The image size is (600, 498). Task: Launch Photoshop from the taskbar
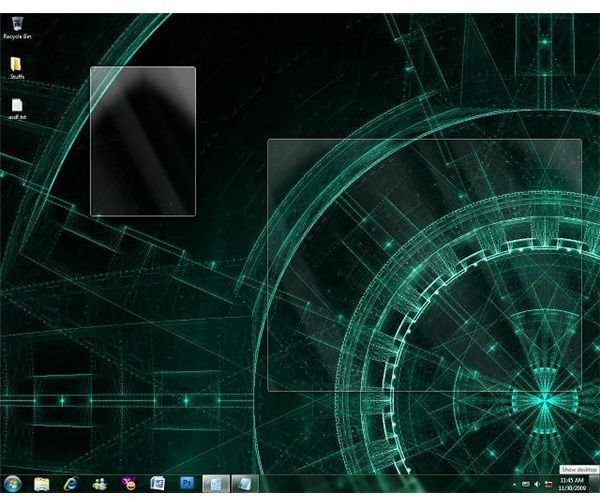pos(187,484)
